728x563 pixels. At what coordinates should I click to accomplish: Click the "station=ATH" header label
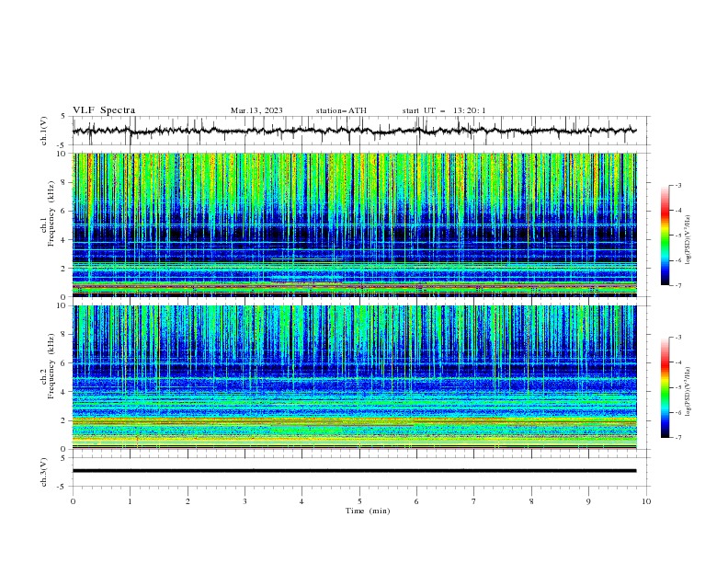(x=341, y=110)
